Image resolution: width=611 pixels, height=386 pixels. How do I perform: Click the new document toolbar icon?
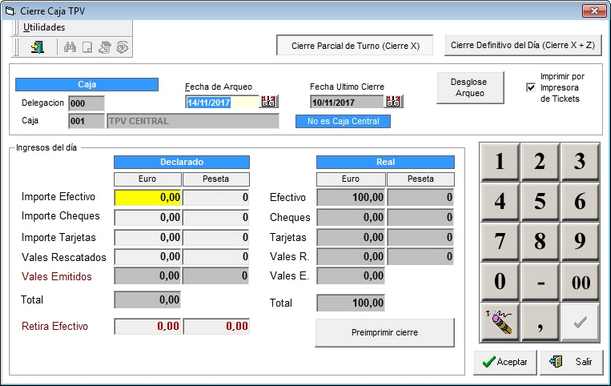point(87,48)
